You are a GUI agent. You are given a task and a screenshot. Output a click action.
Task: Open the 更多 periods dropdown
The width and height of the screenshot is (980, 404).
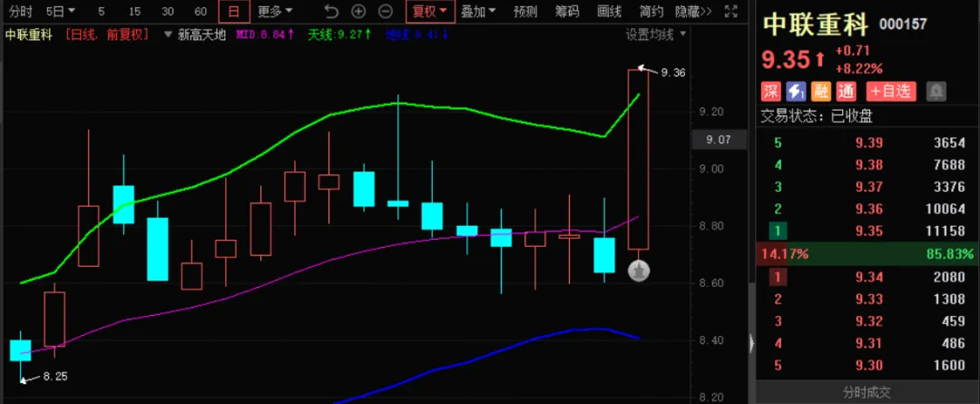(x=275, y=11)
